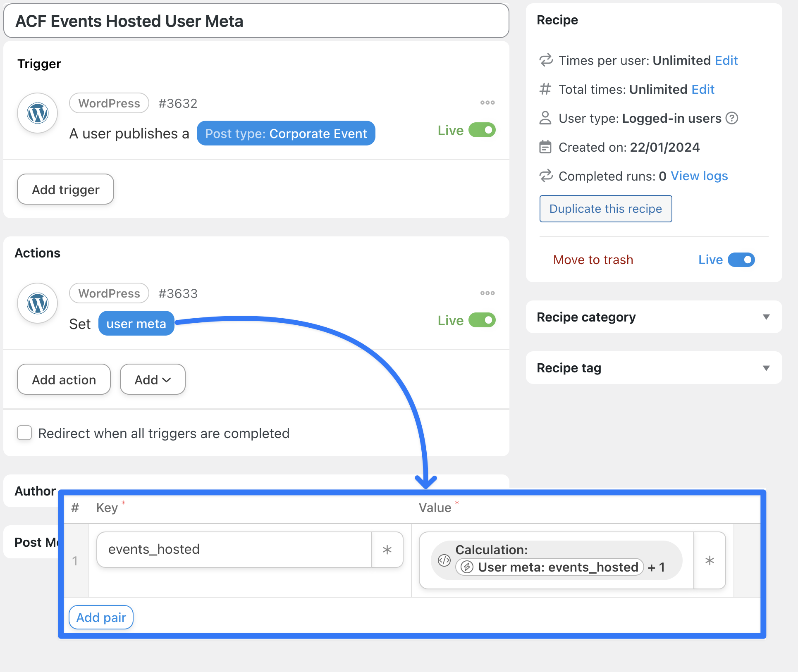Click the code icon in Calculation token
The width and height of the screenshot is (798, 672).
444,560
